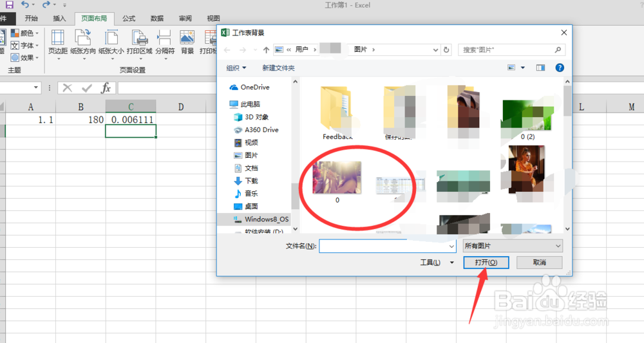Click the 取消 cancel button
644x343 pixels.
(539, 263)
